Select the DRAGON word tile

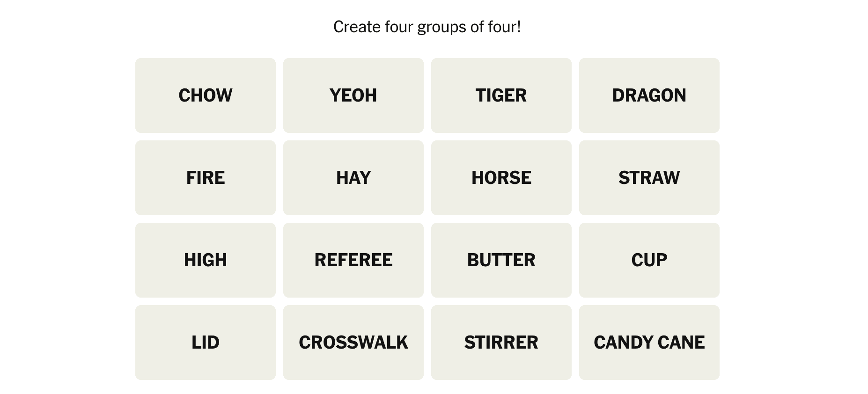(649, 95)
